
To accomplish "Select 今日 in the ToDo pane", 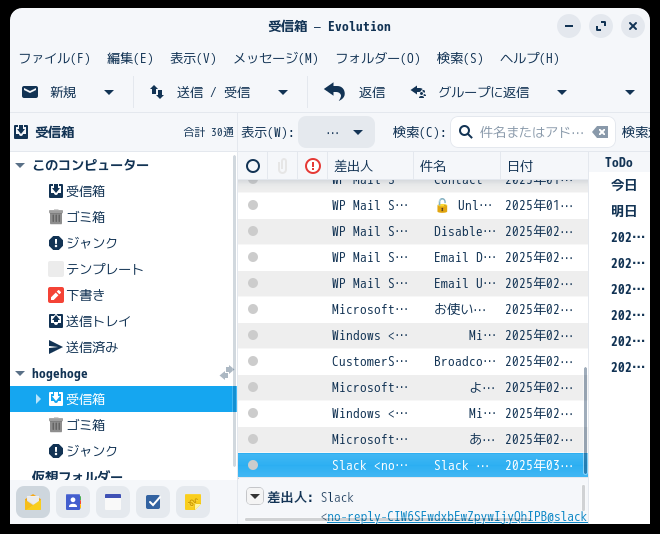I will click(x=623, y=185).
